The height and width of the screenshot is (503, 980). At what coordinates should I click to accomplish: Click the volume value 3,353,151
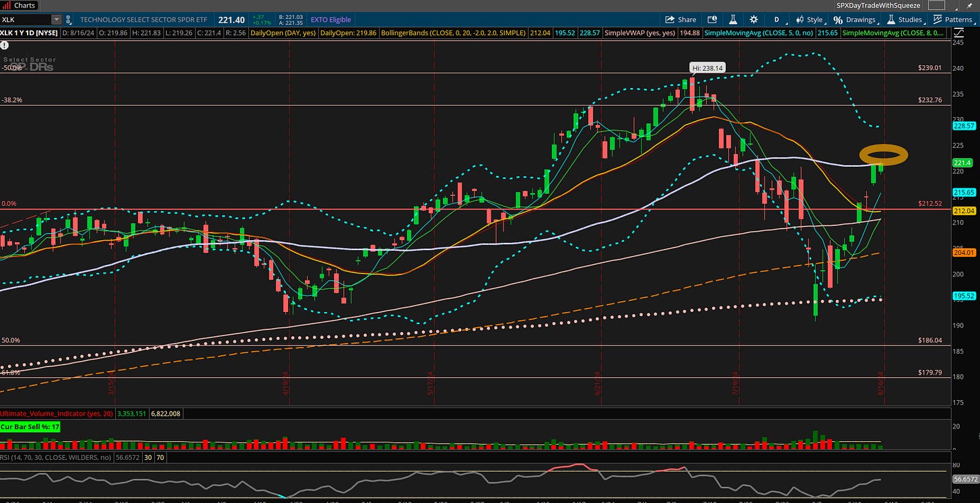pos(132,414)
